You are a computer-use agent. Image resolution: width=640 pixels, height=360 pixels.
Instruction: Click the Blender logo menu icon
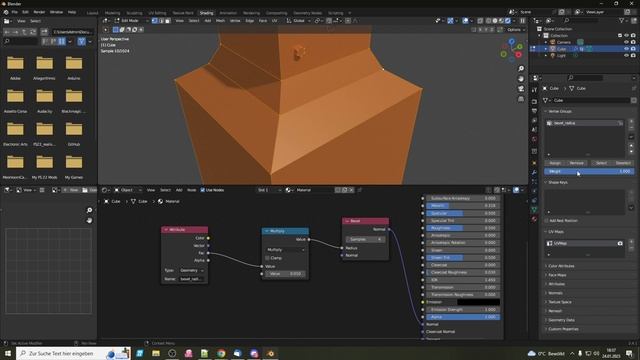coord(6,12)
